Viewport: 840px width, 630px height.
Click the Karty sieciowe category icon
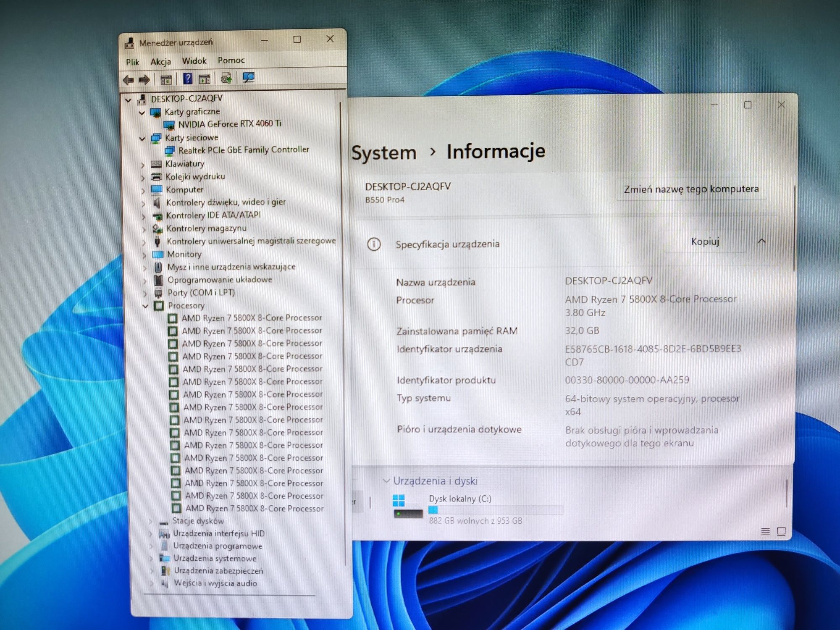[156, 138]
